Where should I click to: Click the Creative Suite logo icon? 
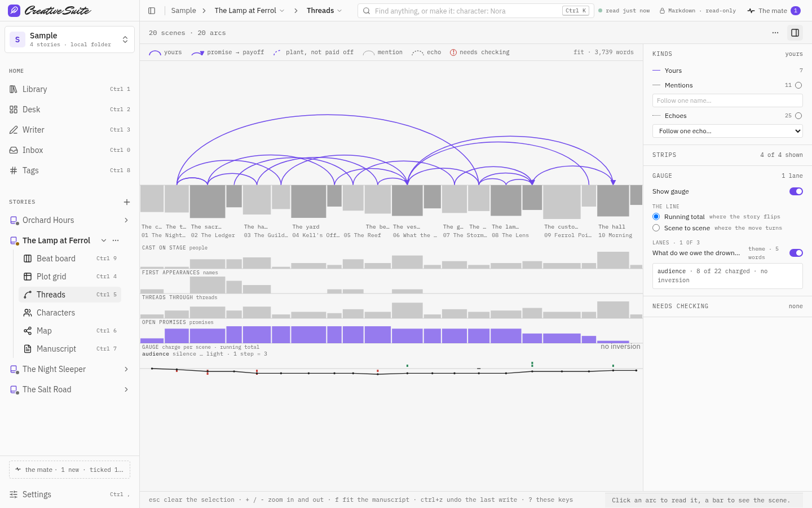click(x=14, y=11)
